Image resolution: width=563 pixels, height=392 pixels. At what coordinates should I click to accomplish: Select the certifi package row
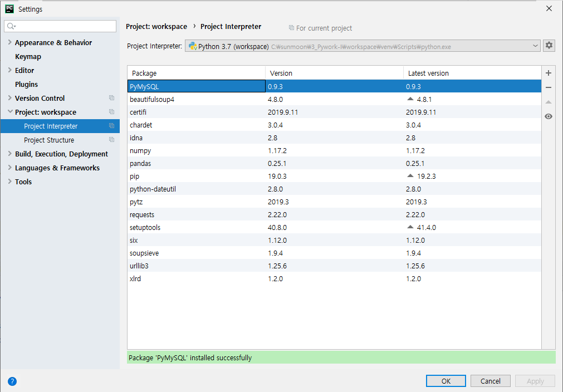[334, 112]
